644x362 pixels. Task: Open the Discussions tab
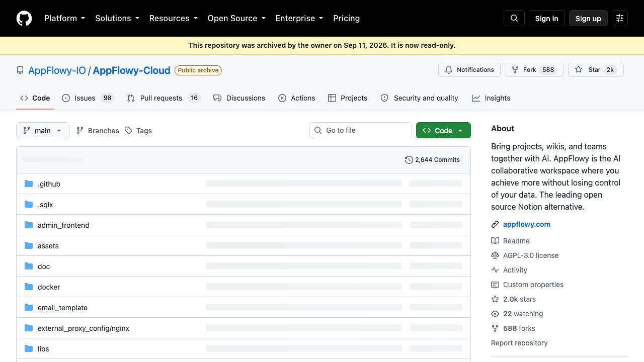[x=239, y=98]
